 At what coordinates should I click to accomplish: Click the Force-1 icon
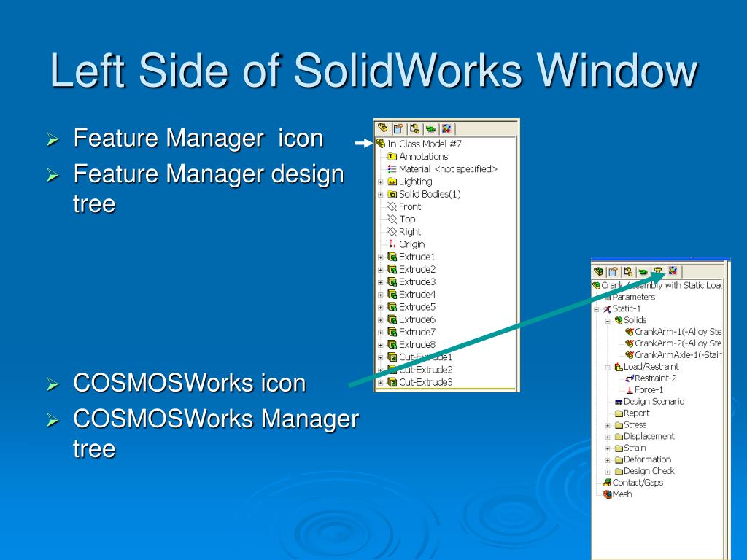click(630, 390)
